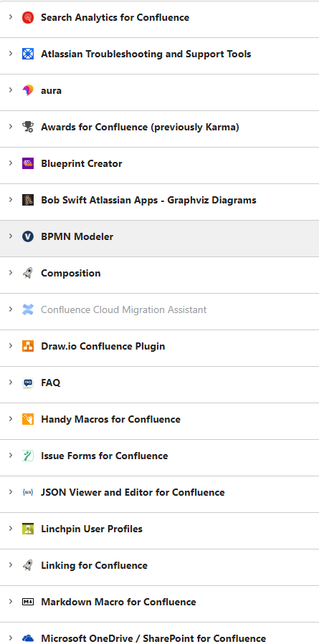The image size is (319, 644).
Task: Expand the Confluence Cloud Migration Assistant row
Action: pyautogui.click(x=11, y=309)
